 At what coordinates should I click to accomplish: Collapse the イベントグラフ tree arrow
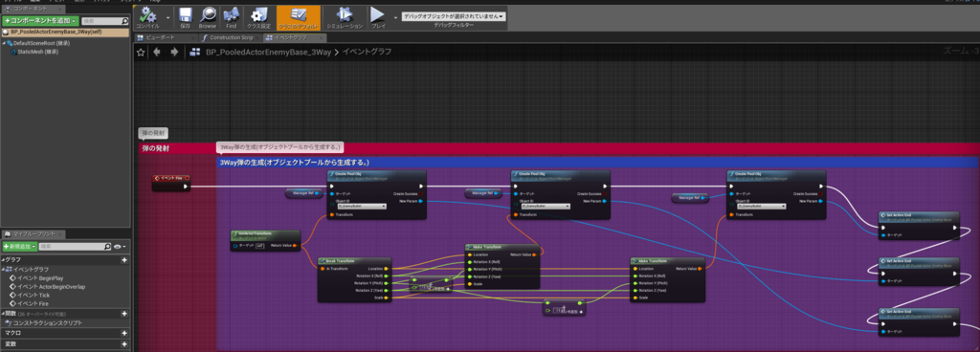(x=3, y=269)
